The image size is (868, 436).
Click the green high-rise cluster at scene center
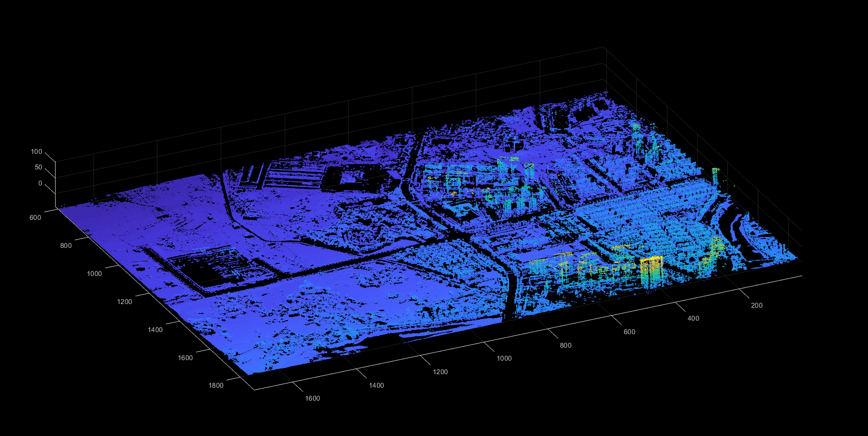512,182
